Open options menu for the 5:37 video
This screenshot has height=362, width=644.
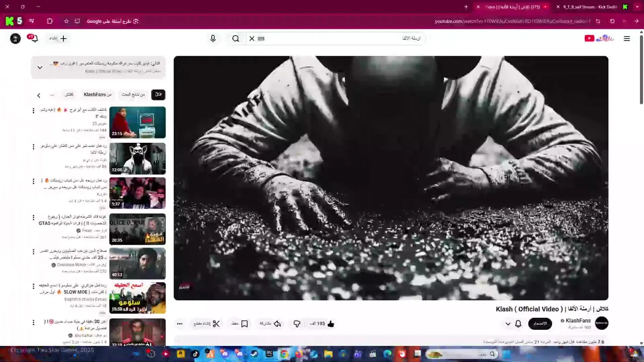(x=34, y=182)
